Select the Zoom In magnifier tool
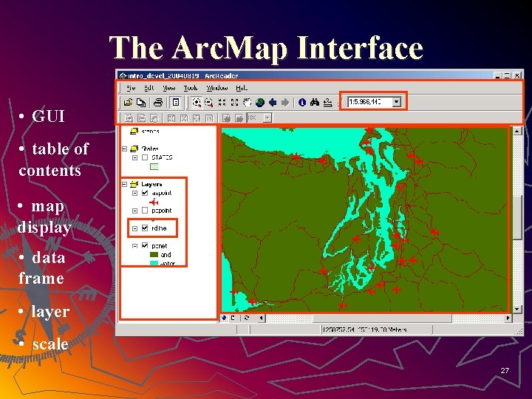Image resolution: width=532 pixels, height=399 pixels. click(x=197, y=102)
